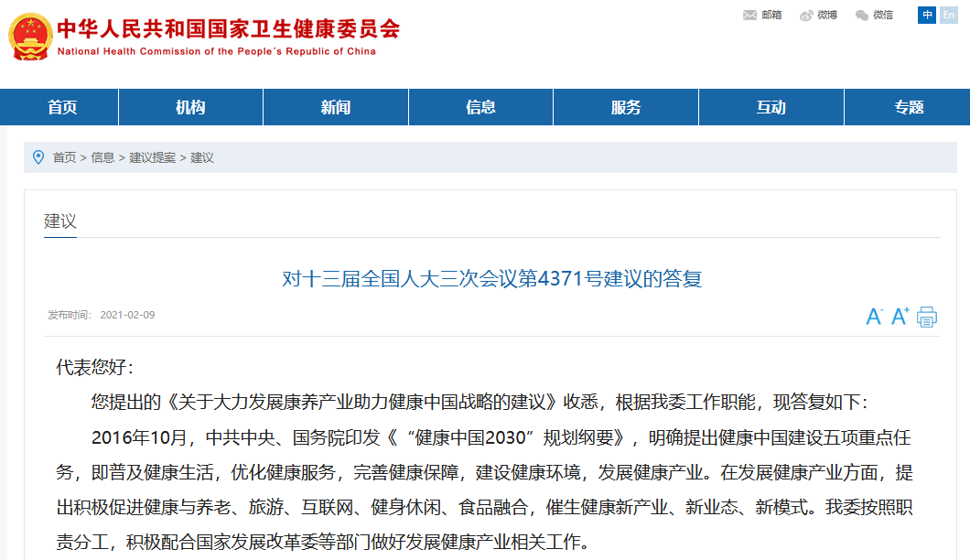
Task: Click the text 《关于大力发展康养产业助力健康中国战略的建议》
Action: click(360, 403)
